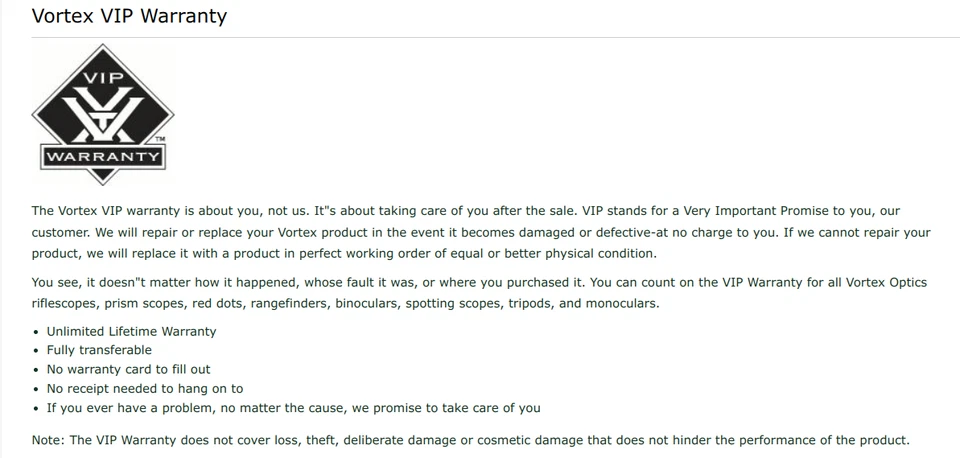
Task: Select the "Fully transferable" bullet item
Action: 99,350
